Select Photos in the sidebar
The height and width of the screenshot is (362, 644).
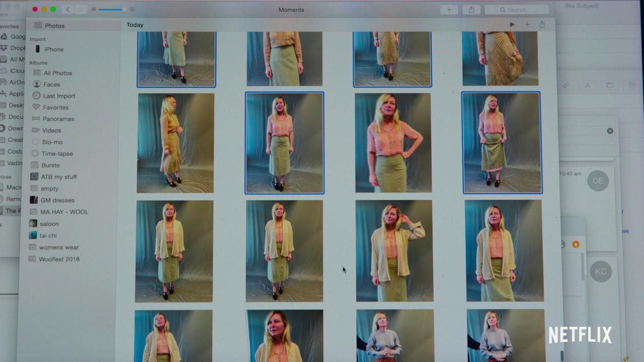coord(54,26)
